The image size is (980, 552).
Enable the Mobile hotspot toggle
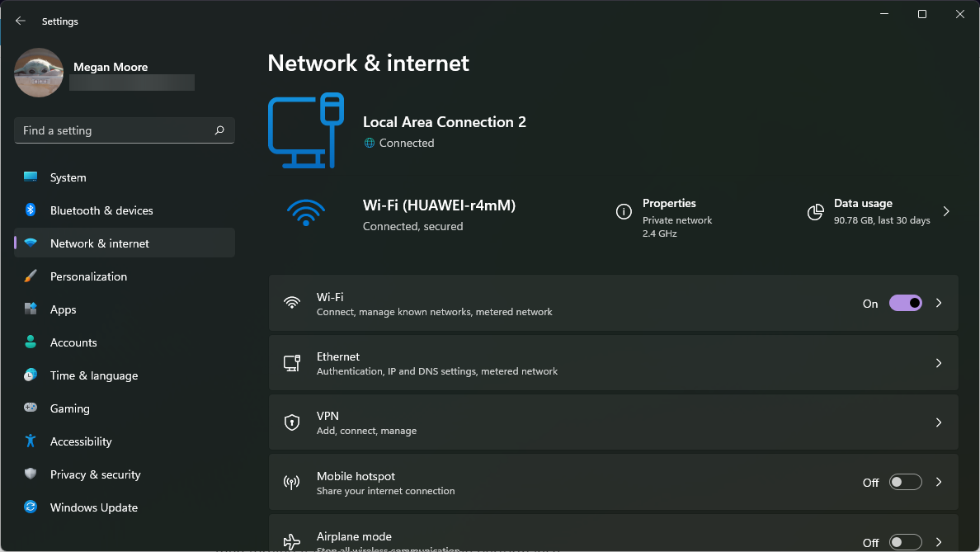point(905,482)
